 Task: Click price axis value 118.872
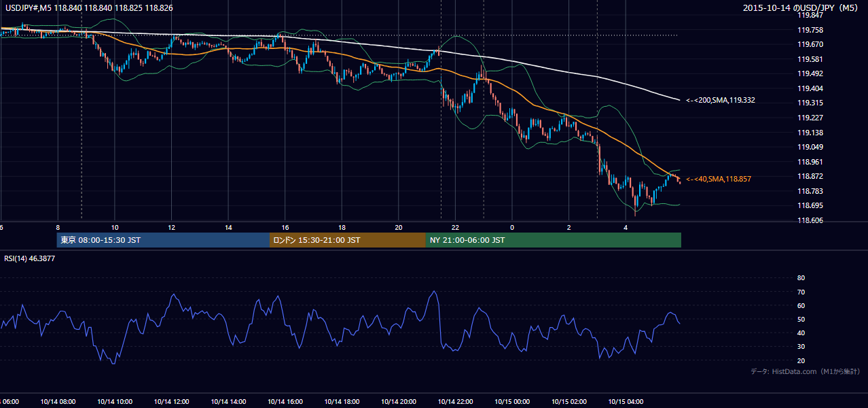click(x=810, y=176)
